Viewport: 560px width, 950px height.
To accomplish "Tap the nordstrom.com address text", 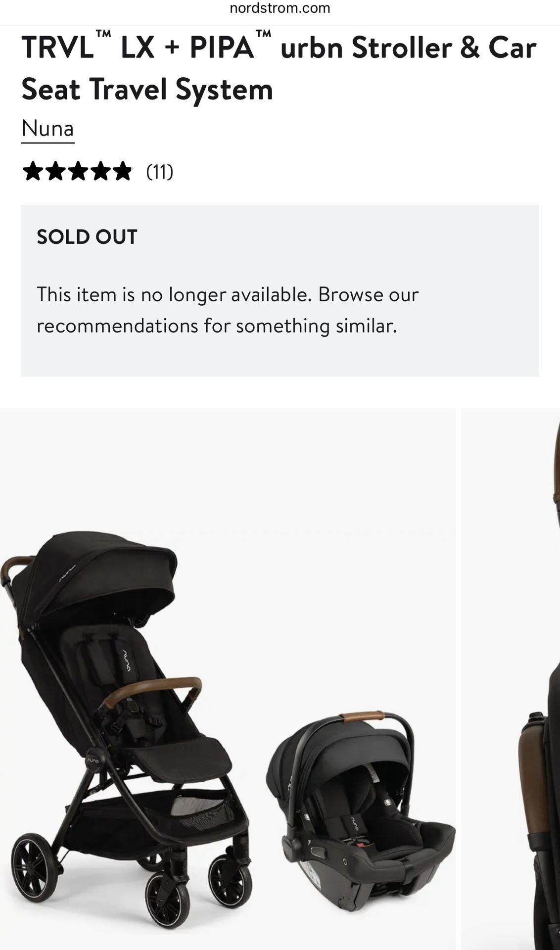I will point(280,8).
